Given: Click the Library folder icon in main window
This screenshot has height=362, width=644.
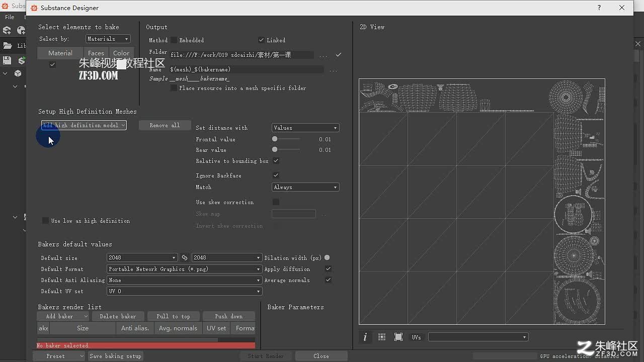Looking at the screenshot, I should 8,45.
